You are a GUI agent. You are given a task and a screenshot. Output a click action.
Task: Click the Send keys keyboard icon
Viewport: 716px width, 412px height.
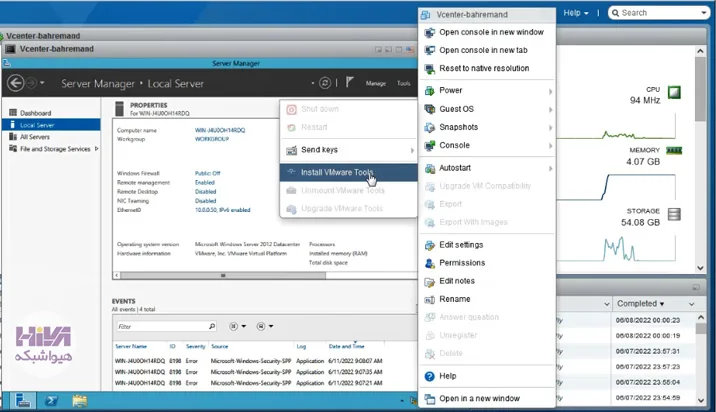(291, 150)
